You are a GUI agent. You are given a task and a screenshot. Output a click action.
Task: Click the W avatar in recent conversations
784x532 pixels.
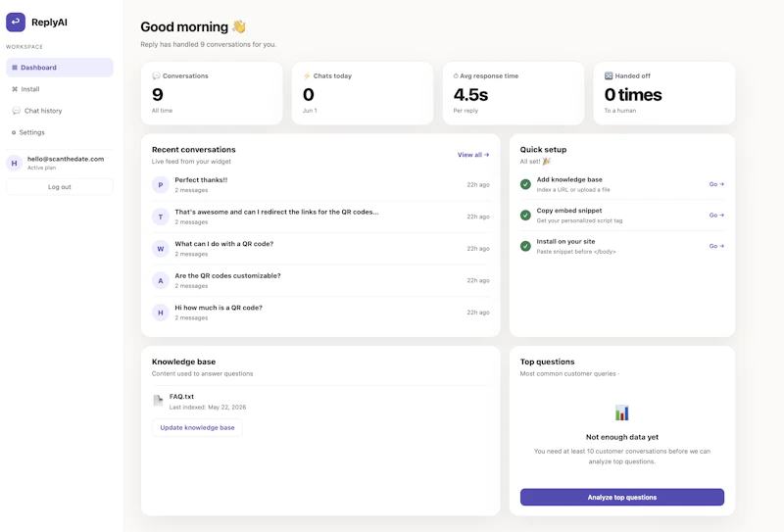[161, 249]
